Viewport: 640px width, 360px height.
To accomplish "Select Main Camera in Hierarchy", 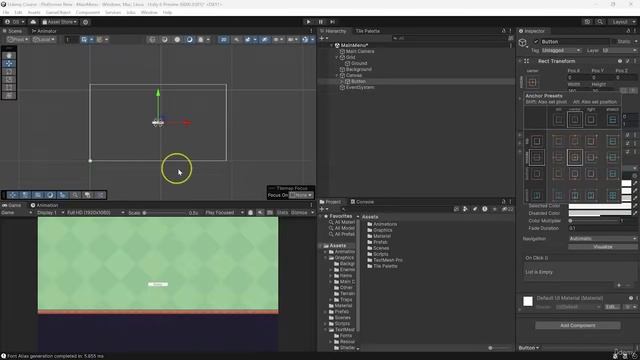I will [360, 51].
